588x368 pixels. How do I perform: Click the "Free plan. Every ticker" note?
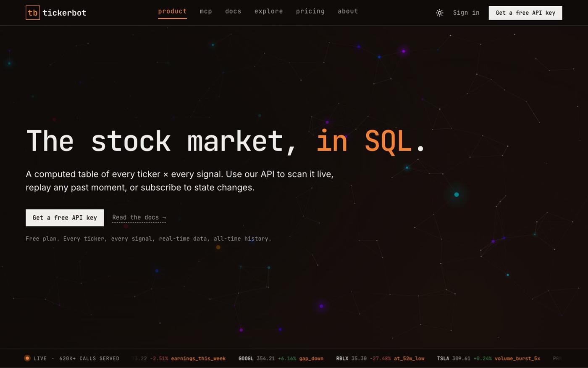tap(148, 238)
